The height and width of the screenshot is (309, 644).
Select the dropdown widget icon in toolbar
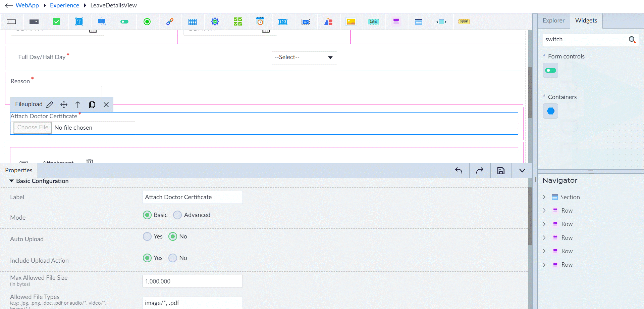tap(34, 22)
